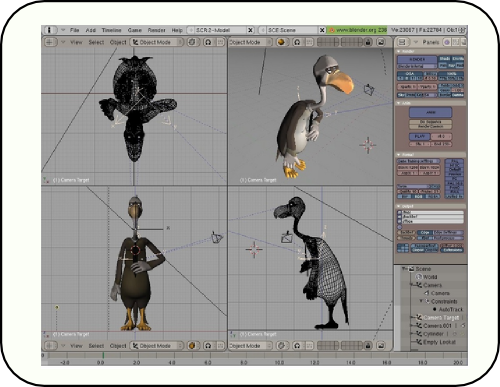Collapse Scene tree node in outliner
This screenshot has height=387, width=500.
(x=404, y=269)
